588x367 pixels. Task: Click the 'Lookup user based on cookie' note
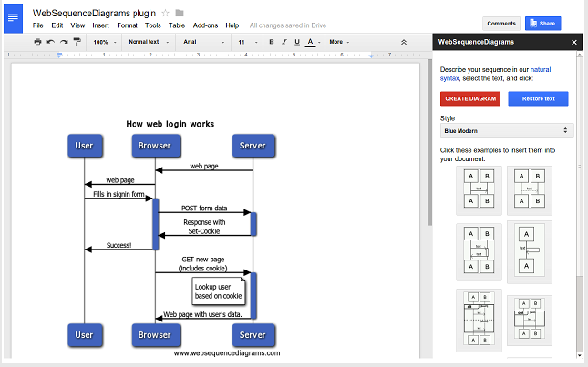(x=219, y=291)
